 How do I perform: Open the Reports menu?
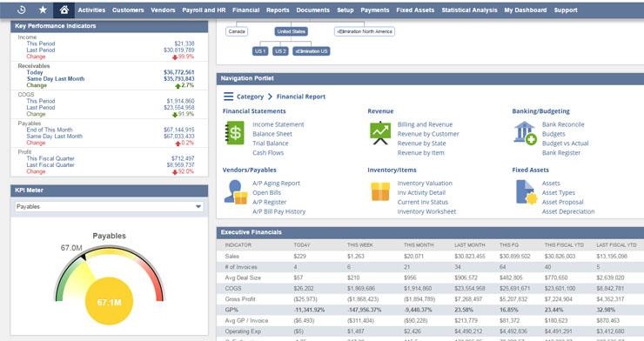(x=278, y=10)
